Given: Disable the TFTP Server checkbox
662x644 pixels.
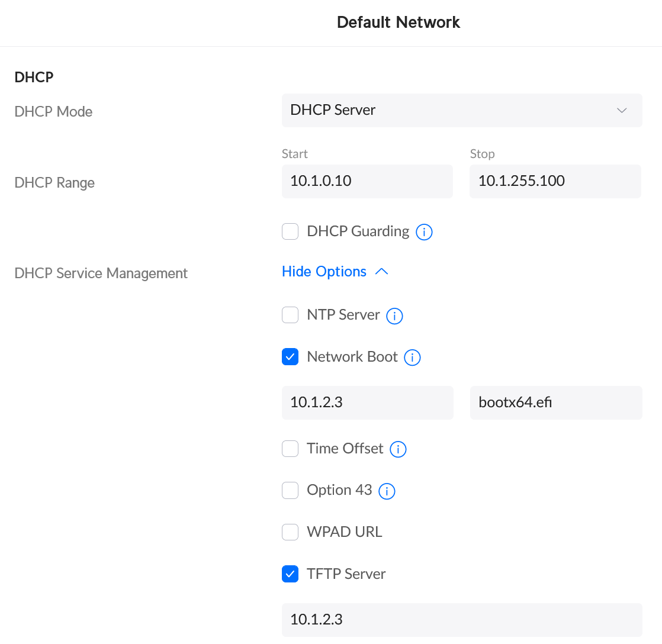Looking at the screenshot, I should tap(290, 574).
